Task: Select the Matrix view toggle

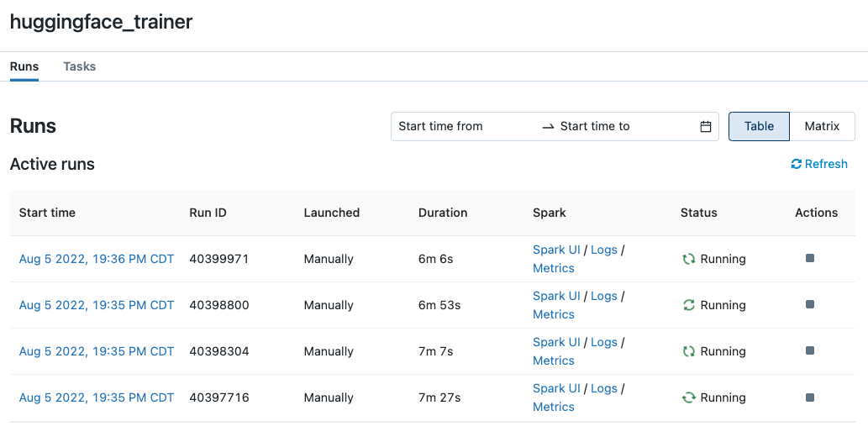Action: [x=822, y=126]
